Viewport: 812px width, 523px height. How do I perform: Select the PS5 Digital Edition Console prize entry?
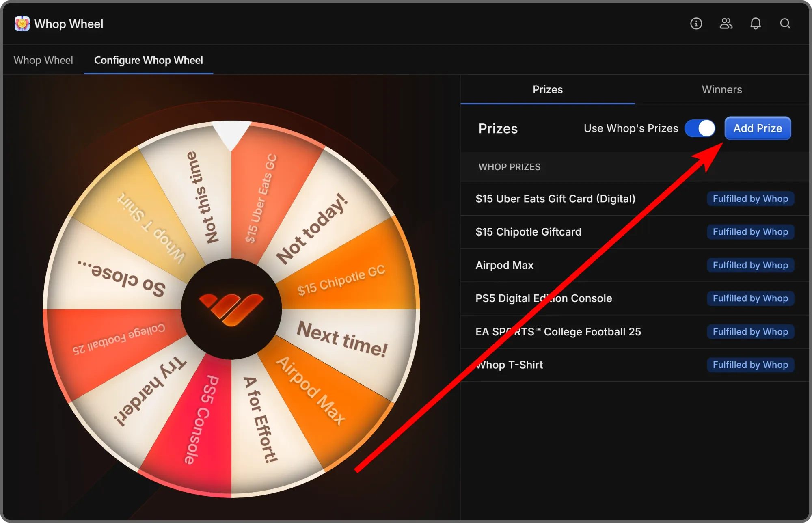[x=544, y=298]
